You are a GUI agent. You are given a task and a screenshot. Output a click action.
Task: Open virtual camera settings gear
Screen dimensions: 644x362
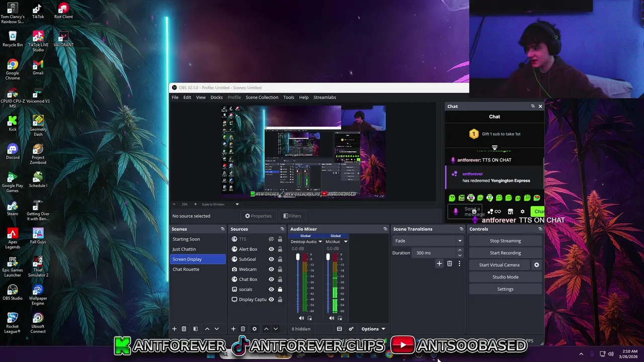[536, 265]
